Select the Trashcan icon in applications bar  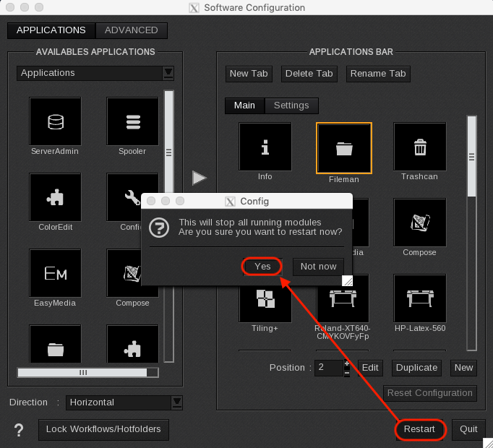coord(420,147)
